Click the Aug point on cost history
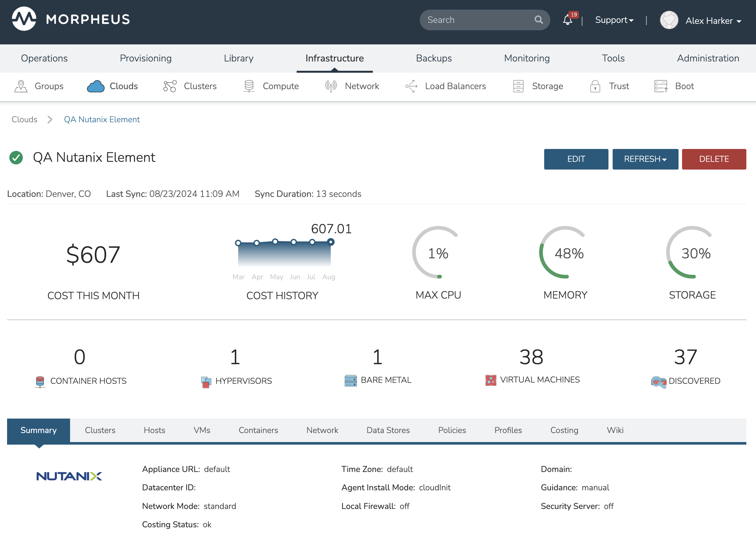This screenshot has height=545, width=756. tap(330, 242)
